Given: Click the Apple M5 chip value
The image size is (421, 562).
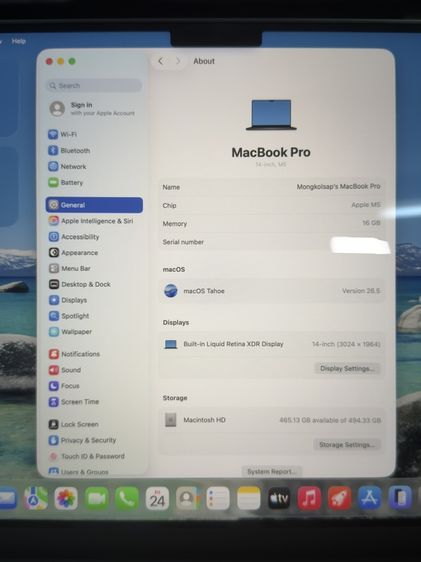Looking at the screenshot, I should [x=366, y=205].
